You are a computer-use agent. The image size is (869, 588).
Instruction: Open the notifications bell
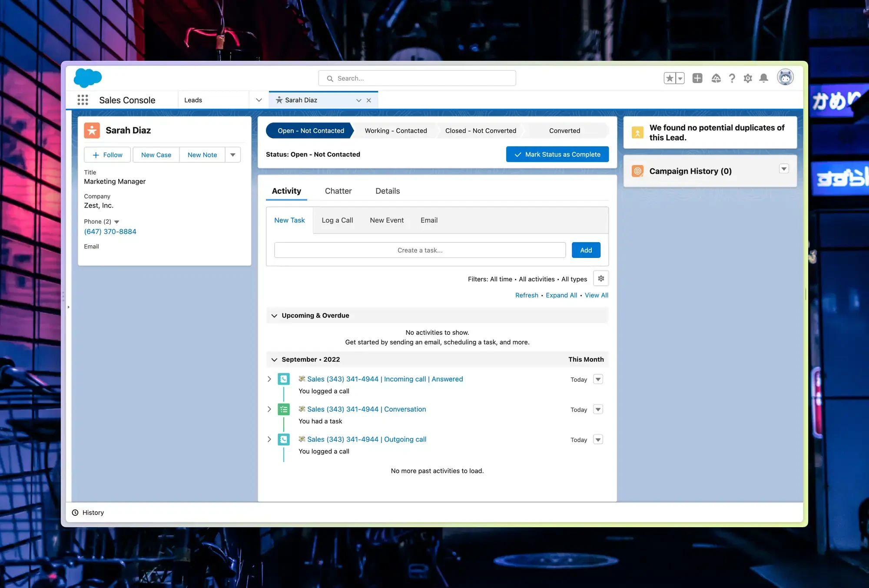pos(763,78)
